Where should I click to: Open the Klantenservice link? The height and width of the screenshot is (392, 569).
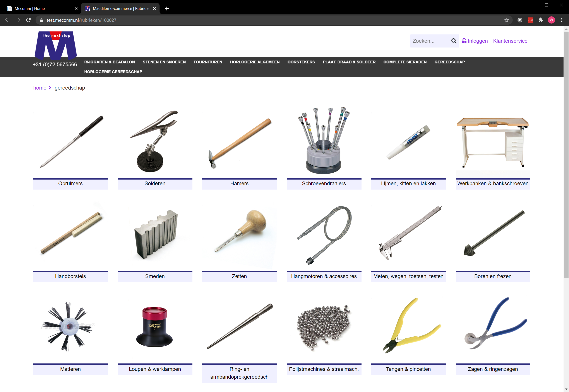(x=510, y=41)
